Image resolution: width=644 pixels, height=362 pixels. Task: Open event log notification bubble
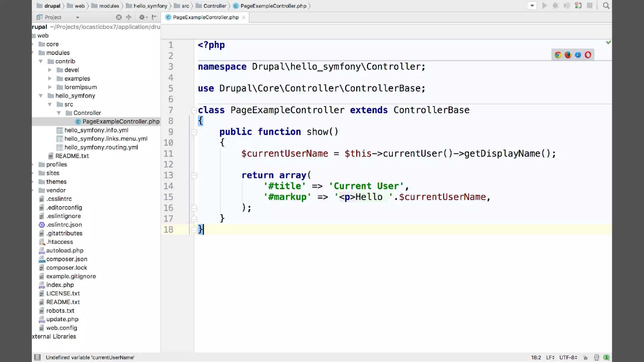point(607,357)
